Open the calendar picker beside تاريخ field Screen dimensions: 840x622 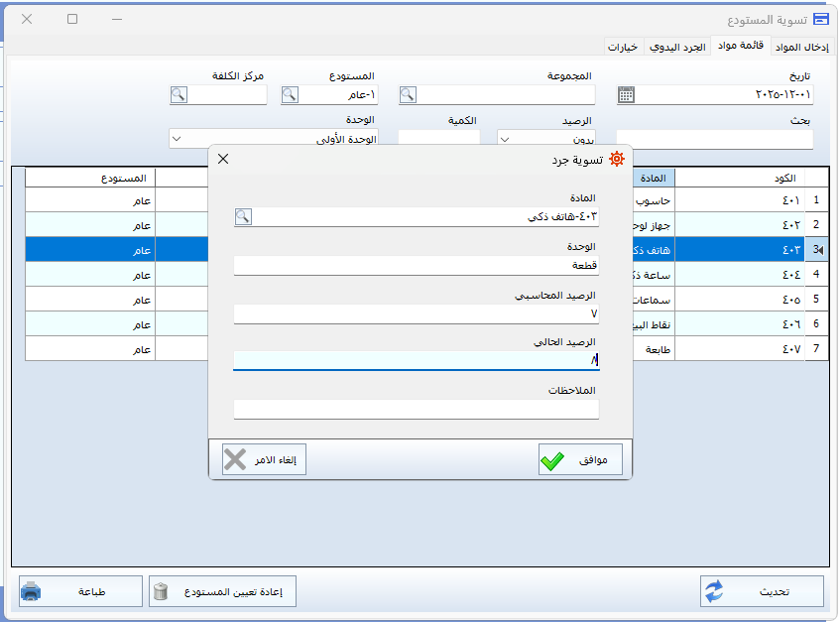626,95
